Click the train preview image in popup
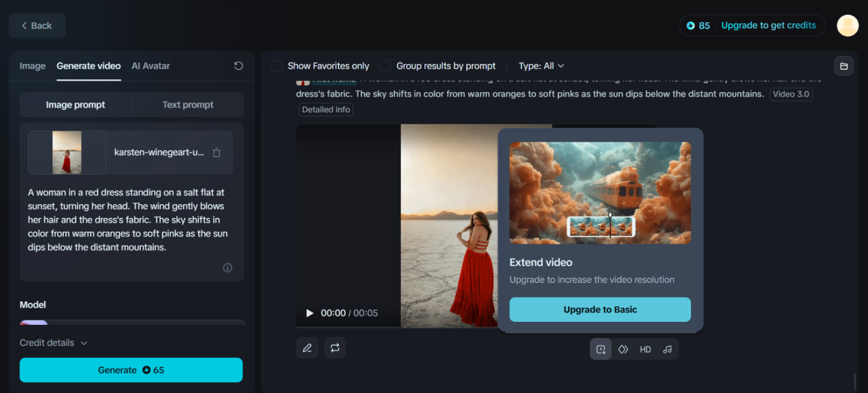 [x=600, y=193]
